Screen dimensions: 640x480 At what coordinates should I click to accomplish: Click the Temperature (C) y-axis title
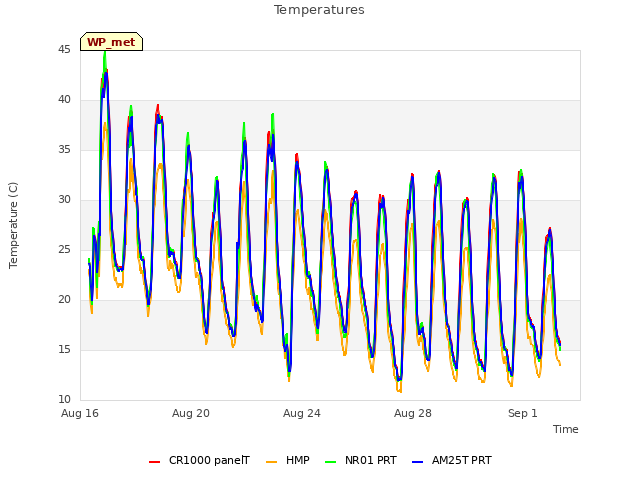tap(13, 225)
